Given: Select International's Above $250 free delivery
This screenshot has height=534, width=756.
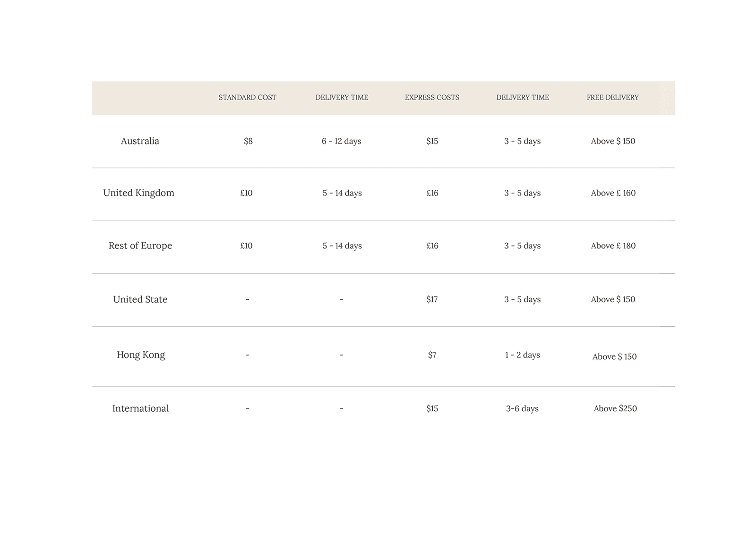Looking at the screenshot, I should 615,409.
